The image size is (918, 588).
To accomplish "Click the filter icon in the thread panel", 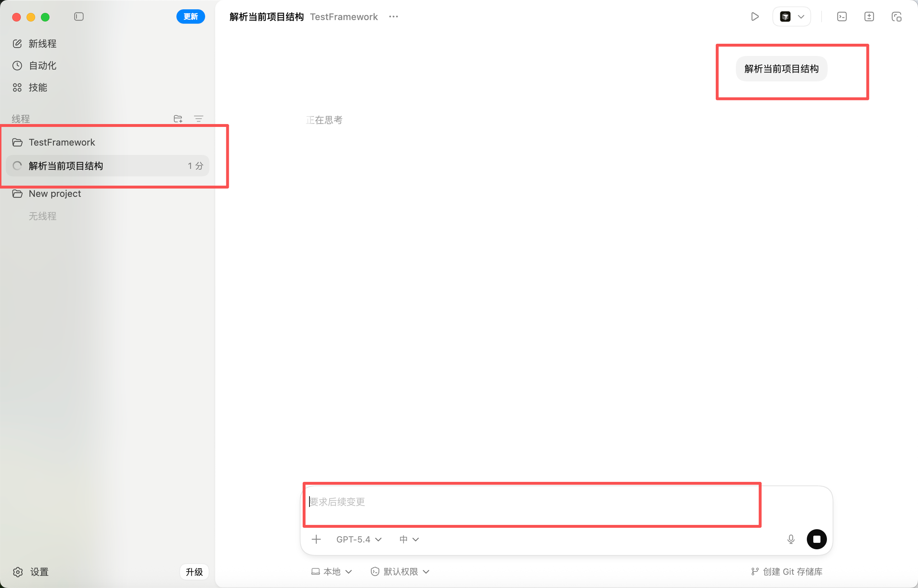I will click(x=199, y=119).
